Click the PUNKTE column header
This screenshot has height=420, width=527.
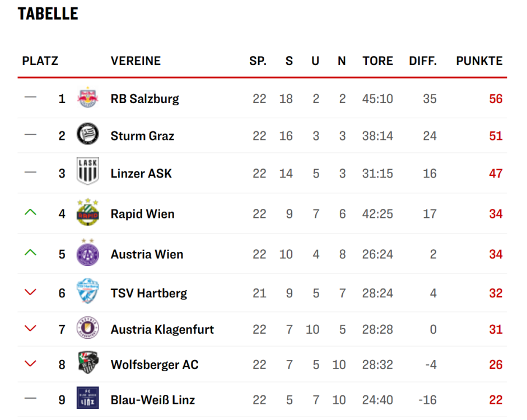479,61
